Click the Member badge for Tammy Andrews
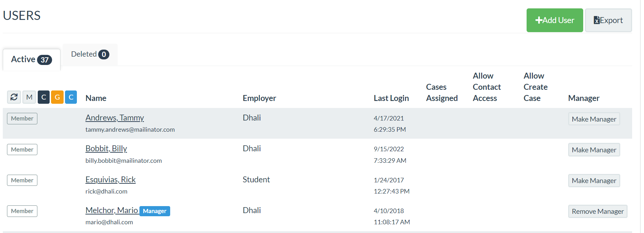Viewport: 644px width, 233px height. 22,118
